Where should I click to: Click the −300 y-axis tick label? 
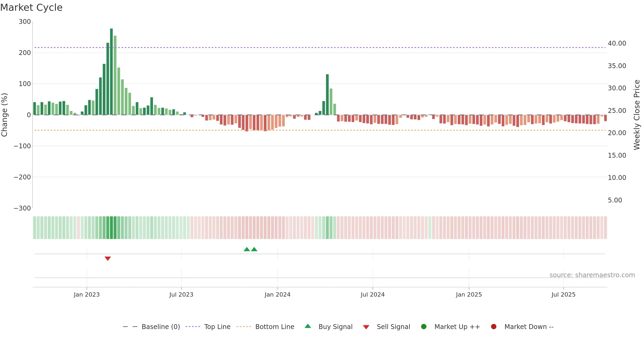point(22,208)
